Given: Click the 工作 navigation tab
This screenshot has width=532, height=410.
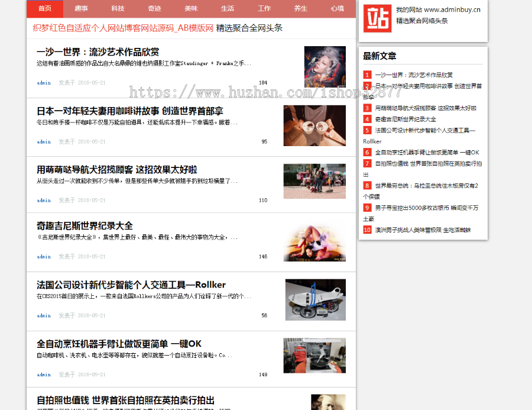Looking at the screenshot, I should [264, 8].
